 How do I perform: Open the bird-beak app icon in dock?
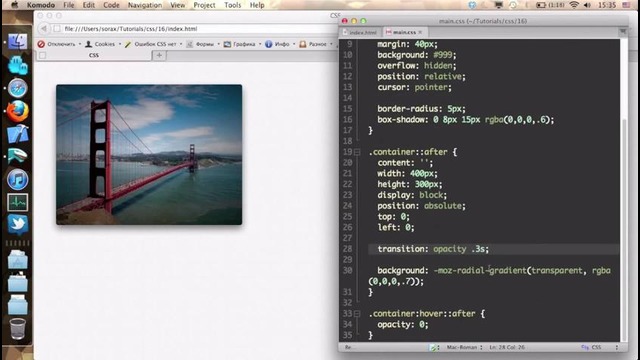tap(18, 156)
